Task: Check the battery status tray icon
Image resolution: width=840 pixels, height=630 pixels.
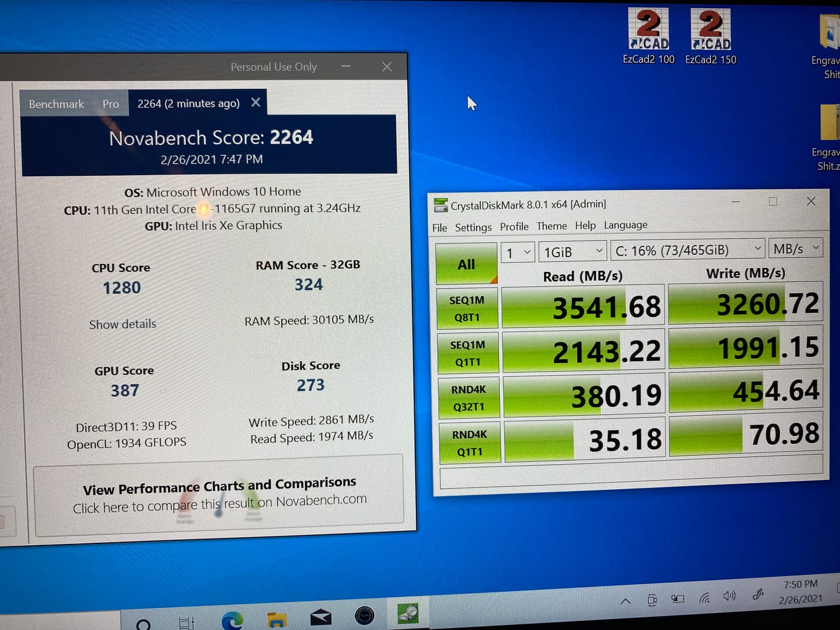Action: click(678, 598)
